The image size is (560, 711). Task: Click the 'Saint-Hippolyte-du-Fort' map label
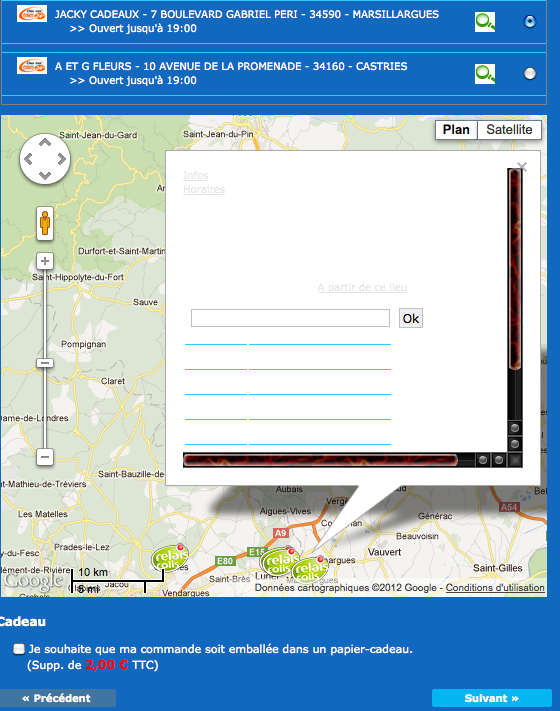(78, 277)
